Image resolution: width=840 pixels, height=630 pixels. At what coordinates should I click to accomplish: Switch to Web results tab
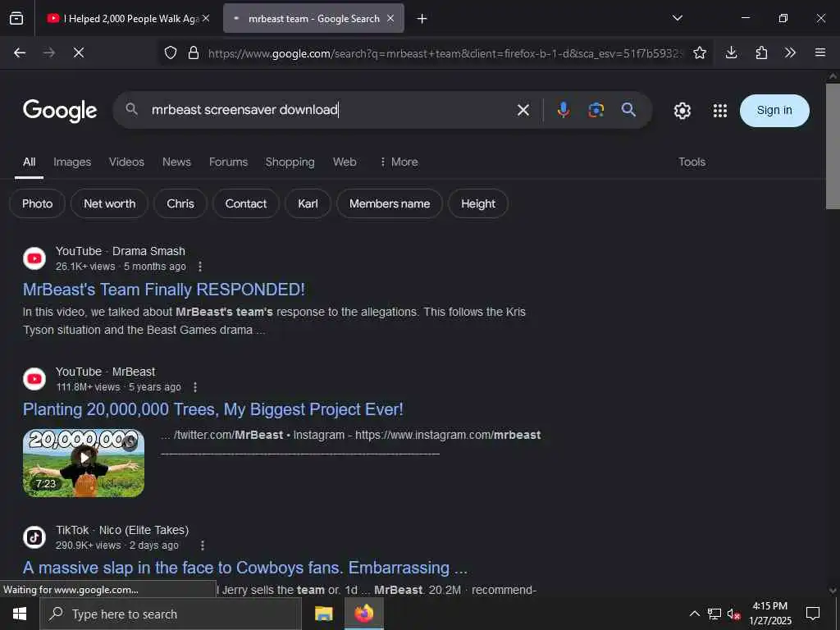pos(345,162)
